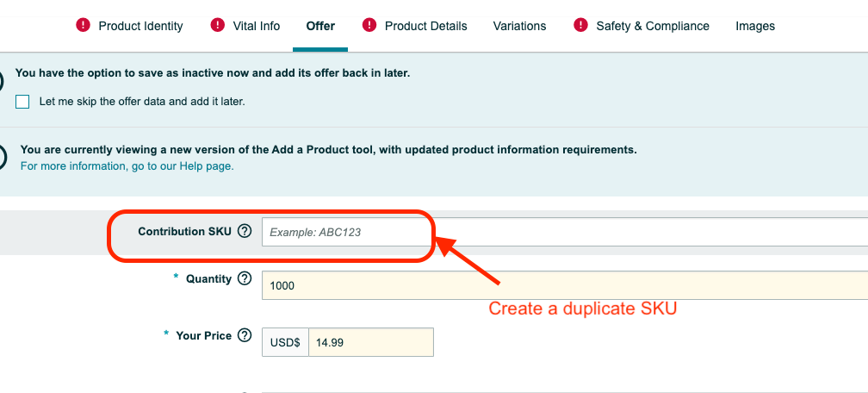Go to the Product Details tab
The width and height of the screenshot is (868, 393).
tap(425, 26)
